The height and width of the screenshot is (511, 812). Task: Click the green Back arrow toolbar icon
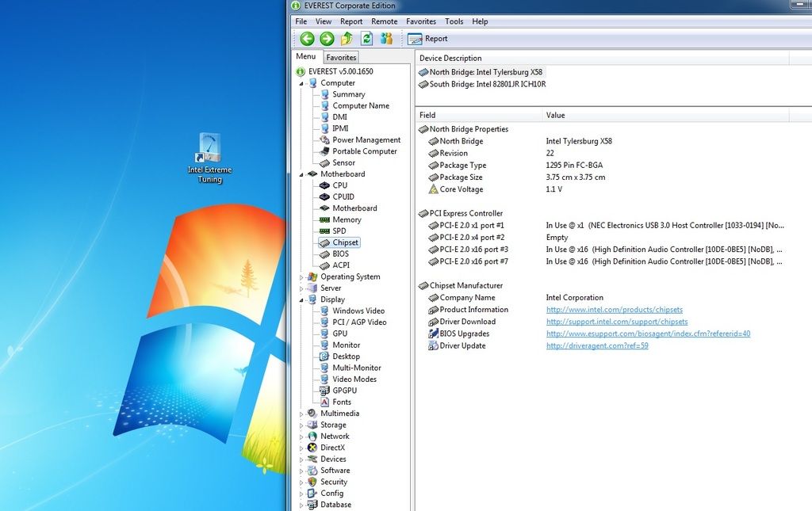(307, 38)
